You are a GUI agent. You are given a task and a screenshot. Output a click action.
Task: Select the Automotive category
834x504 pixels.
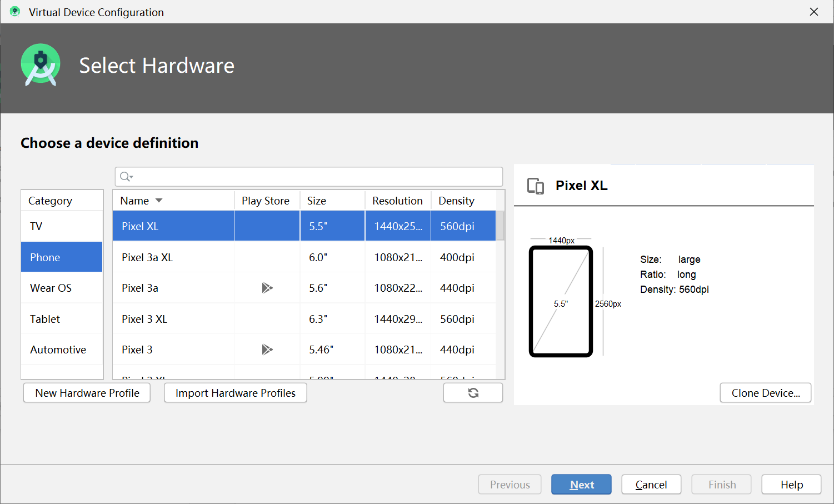point(62,350)
